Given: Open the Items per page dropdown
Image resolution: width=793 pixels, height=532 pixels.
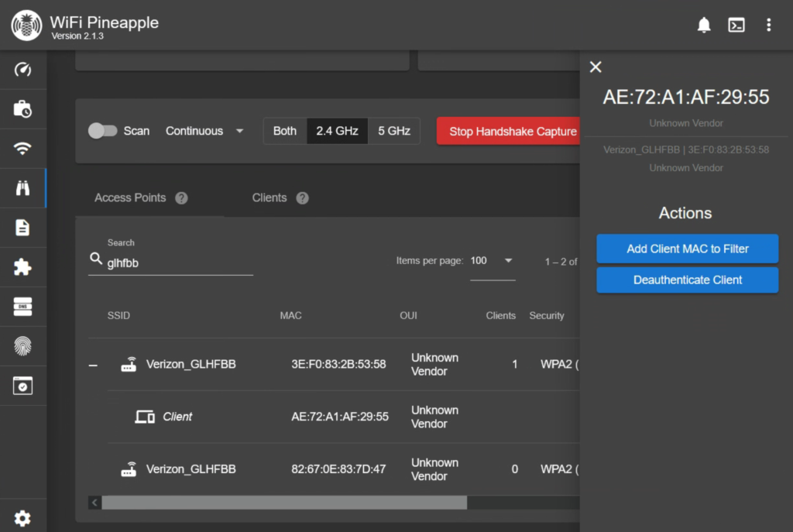Looking at the screenshot, I should (493, 261).
